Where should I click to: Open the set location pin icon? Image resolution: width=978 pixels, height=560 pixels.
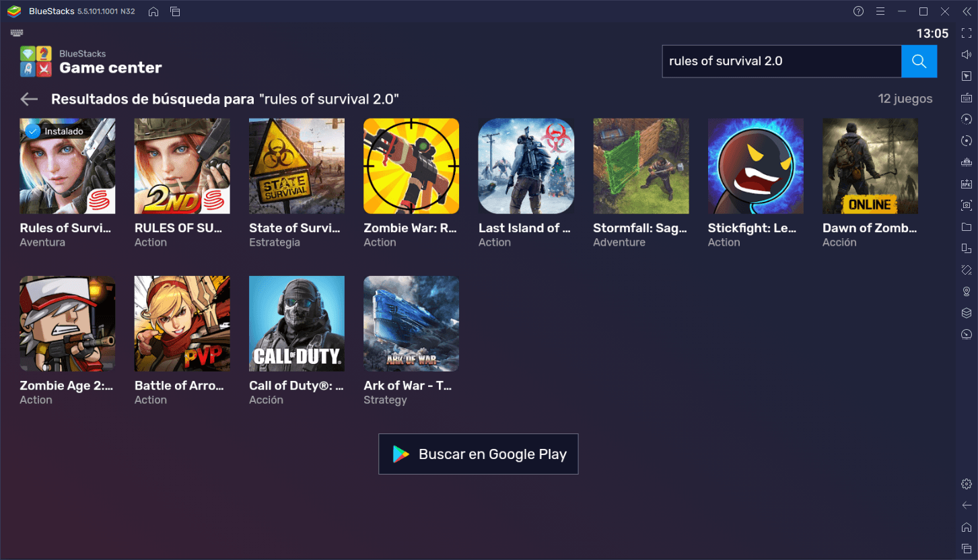(967, 291)
